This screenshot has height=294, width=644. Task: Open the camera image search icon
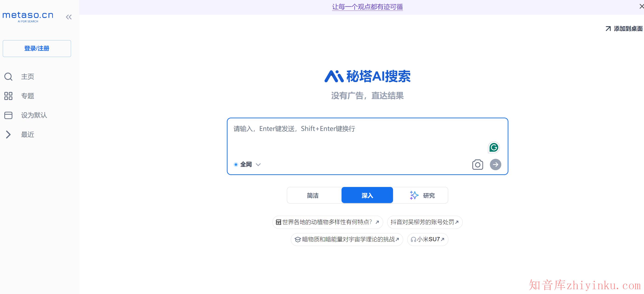[478, 164]
